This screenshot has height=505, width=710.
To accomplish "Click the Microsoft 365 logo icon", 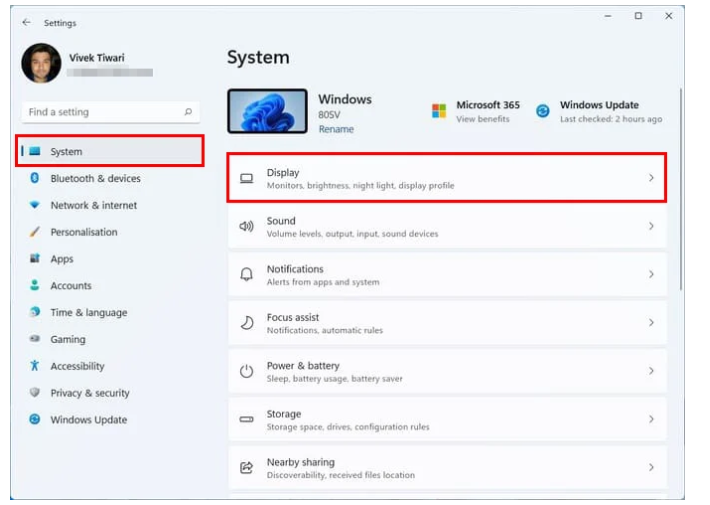I will point(439,111).
